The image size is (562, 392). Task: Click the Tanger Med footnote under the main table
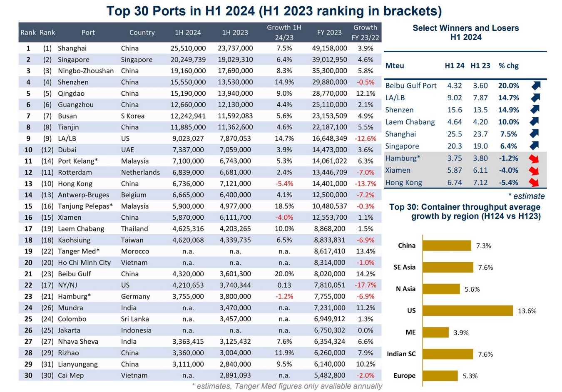(x=287, y=386)
